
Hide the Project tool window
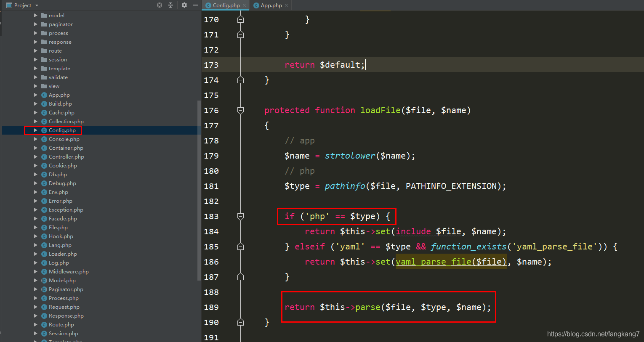195,5
